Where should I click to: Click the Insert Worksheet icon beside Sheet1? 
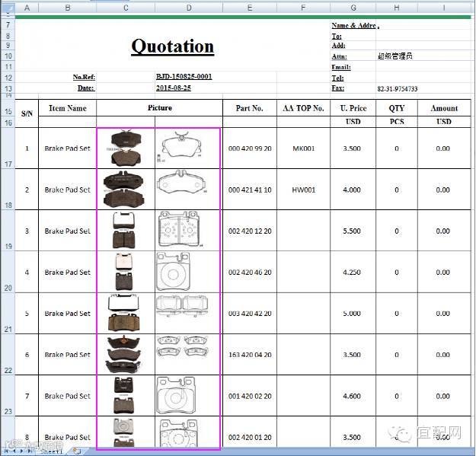point(77,451)
